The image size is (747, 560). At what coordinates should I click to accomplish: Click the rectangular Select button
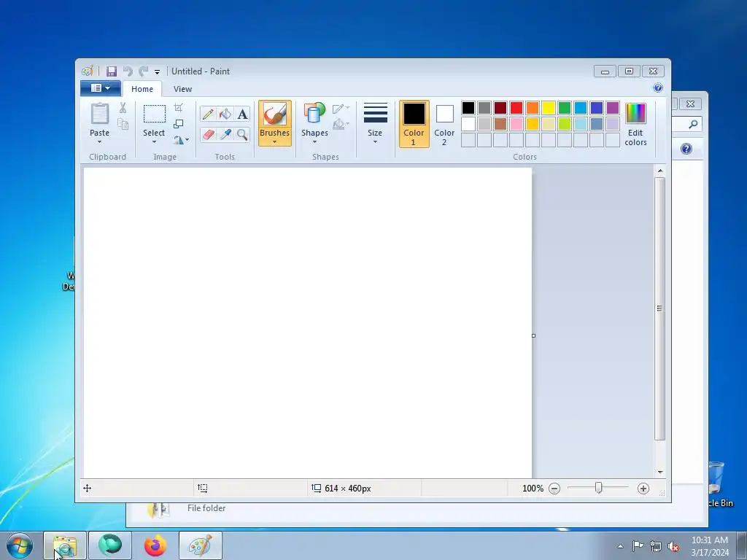point(155,114)
